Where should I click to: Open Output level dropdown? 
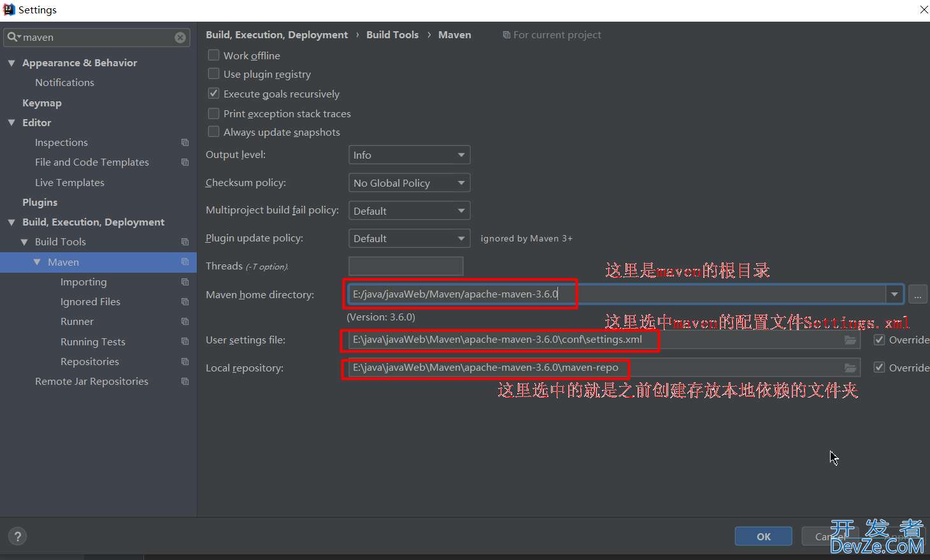[409, 155]
